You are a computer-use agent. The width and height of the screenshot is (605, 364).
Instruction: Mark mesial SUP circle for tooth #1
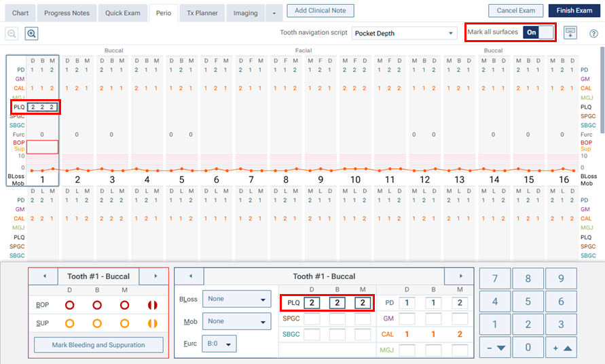click(x=124, y=323)
